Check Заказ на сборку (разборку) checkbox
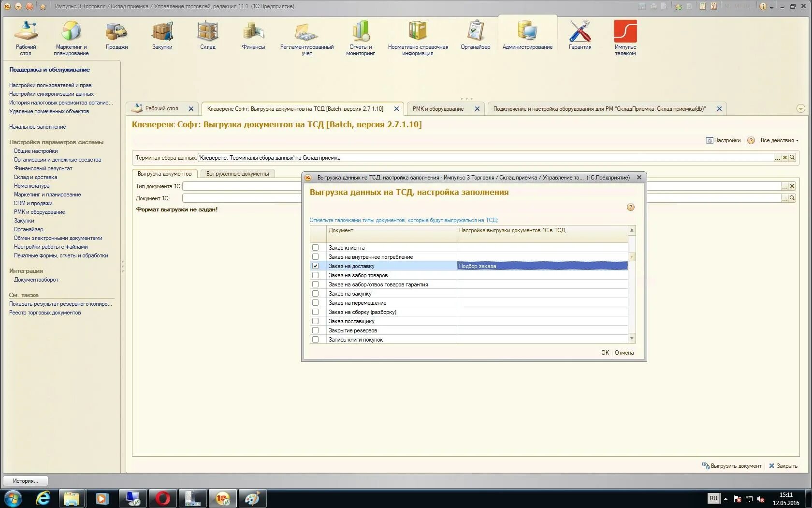Viewport: 812px width, 508px height. pyautogui.click(x=315, y=312)
